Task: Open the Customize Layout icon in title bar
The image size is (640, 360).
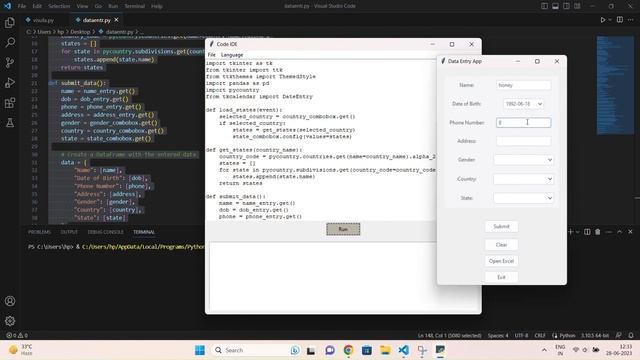Action: [578, 6]
